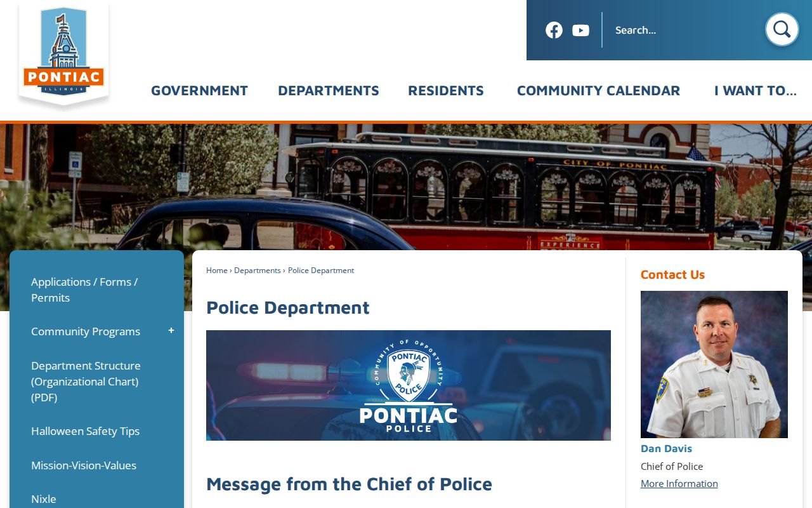The height and width of the screenshot is (508, 812).
Task: Open the YouTube icon link
Action: 580,30
